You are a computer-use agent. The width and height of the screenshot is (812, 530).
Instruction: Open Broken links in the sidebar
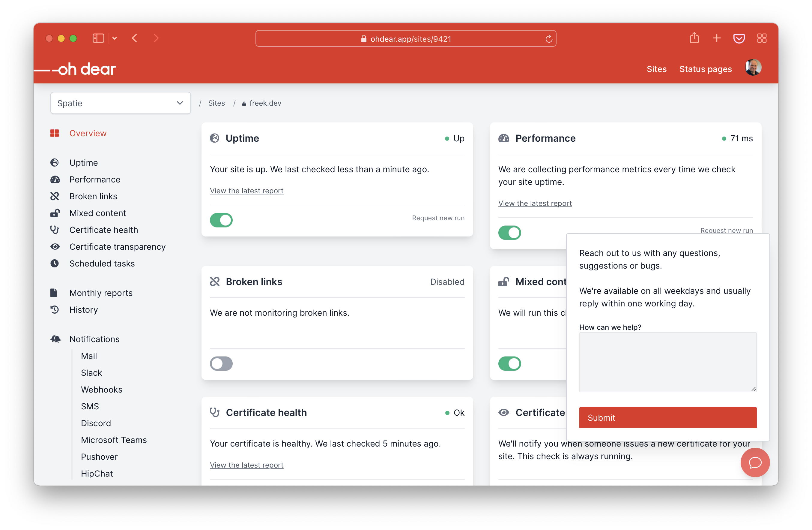(93, 196)
